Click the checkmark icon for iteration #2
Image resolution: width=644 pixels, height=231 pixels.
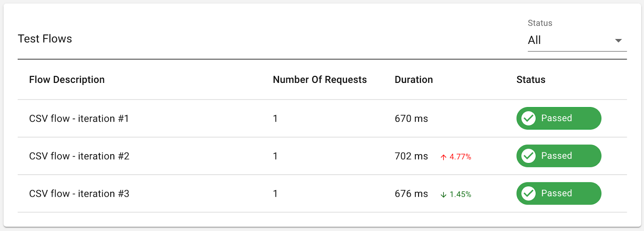point(528,156)
